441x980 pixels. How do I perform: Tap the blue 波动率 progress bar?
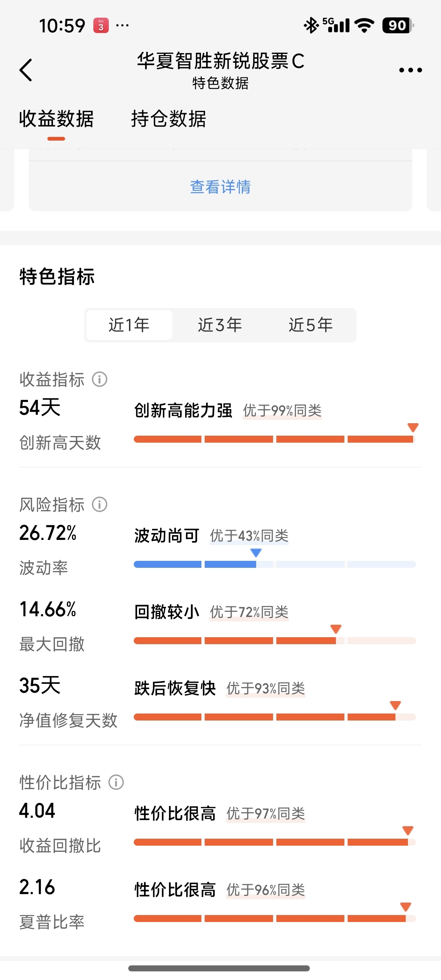tap(275, 564)
